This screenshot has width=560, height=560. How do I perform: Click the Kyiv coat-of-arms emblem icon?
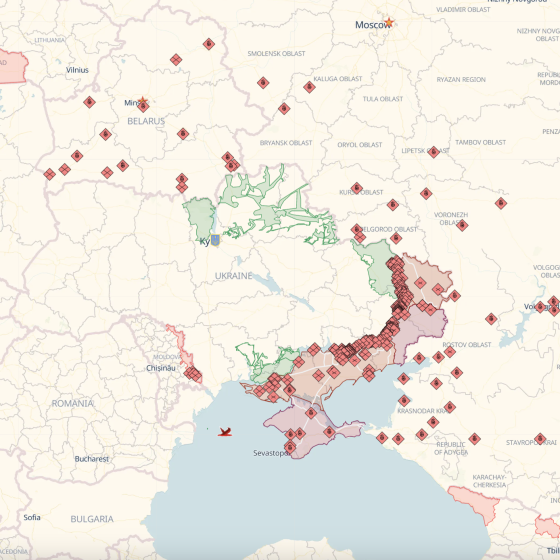click(x=215, y=240)
